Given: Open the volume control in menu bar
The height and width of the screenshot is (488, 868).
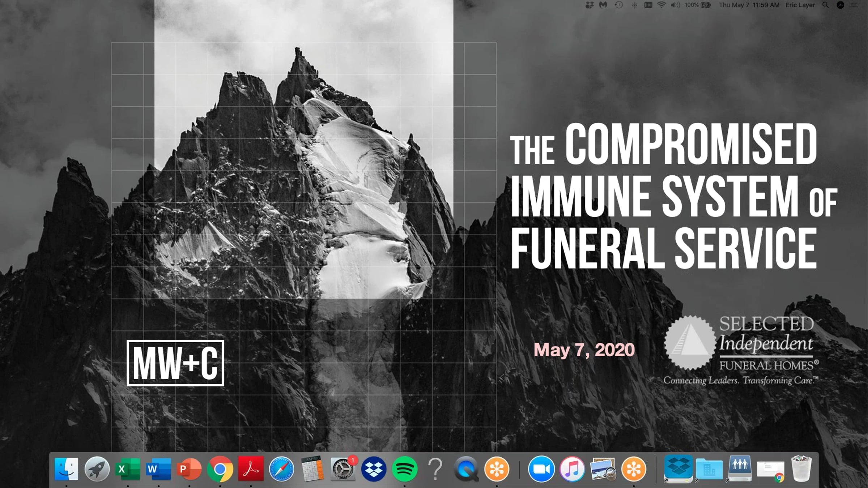Looking at the screenshot, I should tap(675, 5).
